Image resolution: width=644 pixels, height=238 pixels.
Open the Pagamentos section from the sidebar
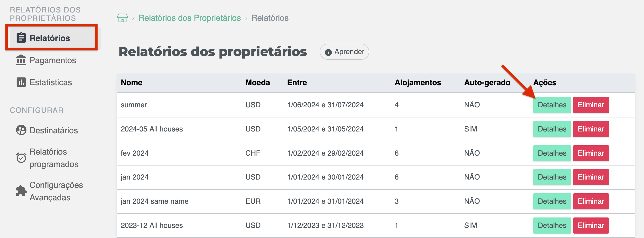point(53,60)
